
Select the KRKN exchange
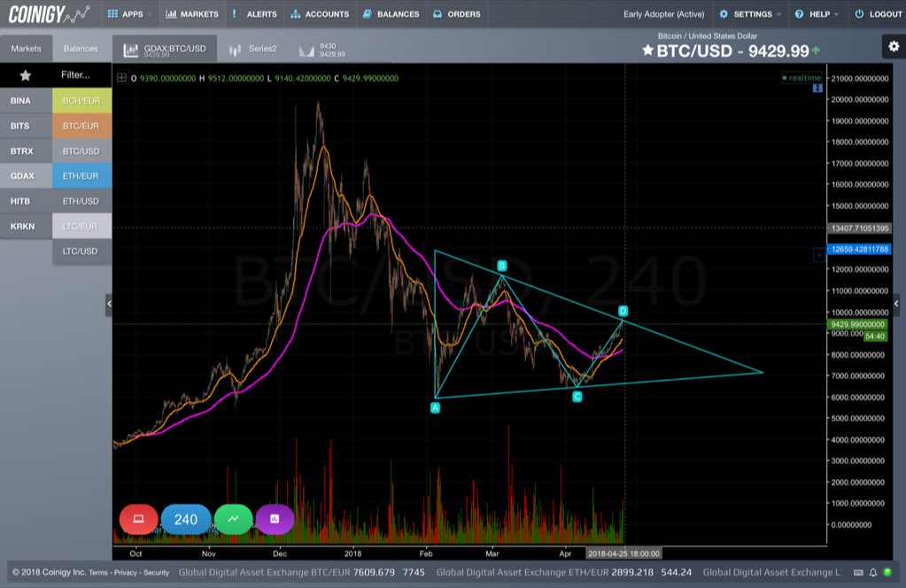pos(26,226)
